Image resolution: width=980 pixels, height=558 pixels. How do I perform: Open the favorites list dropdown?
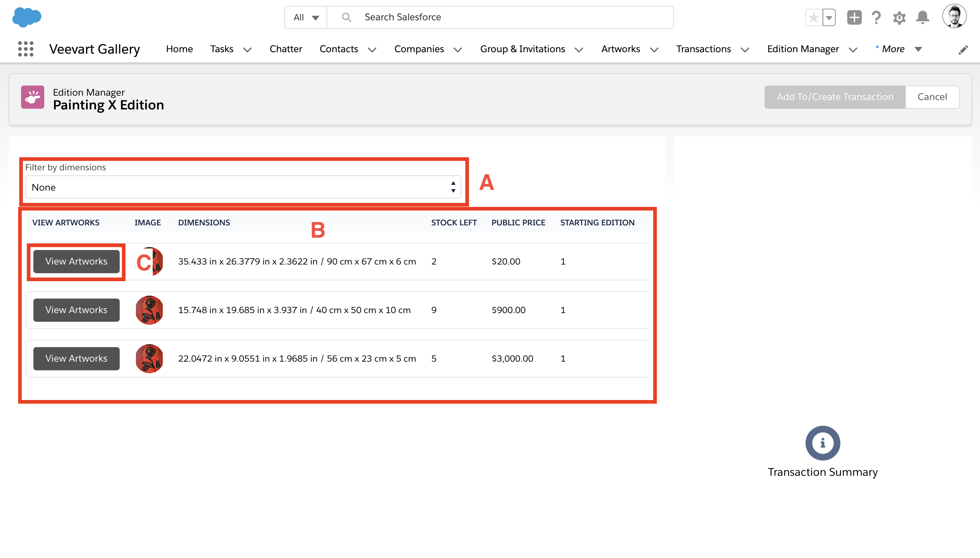829,17
